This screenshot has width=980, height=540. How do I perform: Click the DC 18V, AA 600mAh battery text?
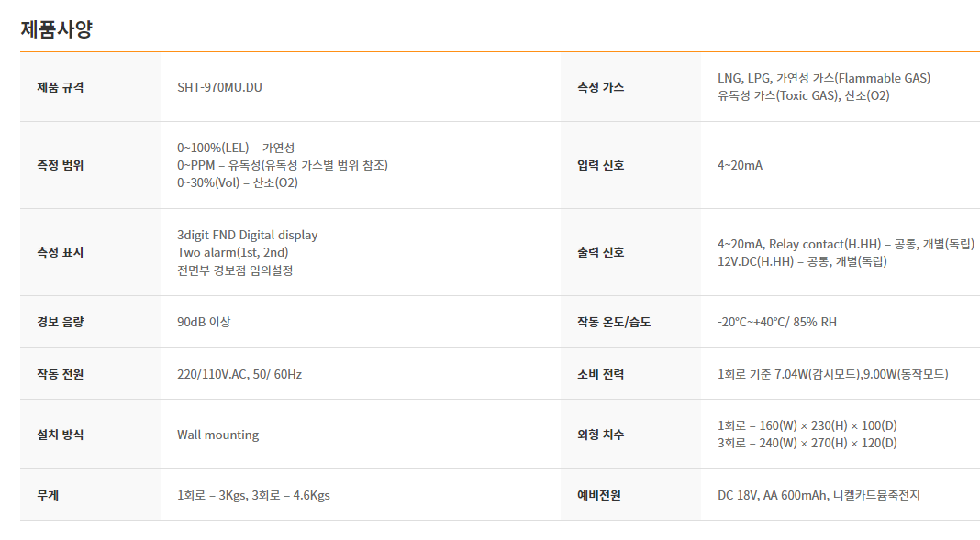click(x=819, y=496)
